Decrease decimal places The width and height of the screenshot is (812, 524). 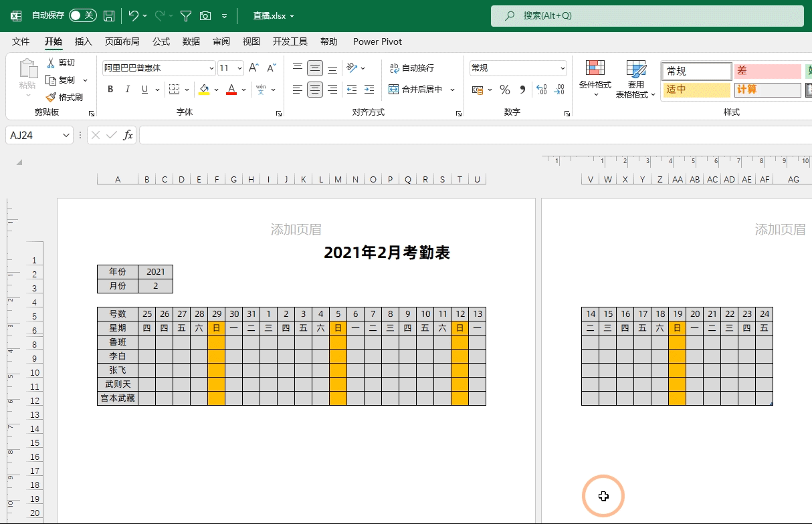pyautogui.click(x=560, y=90)
